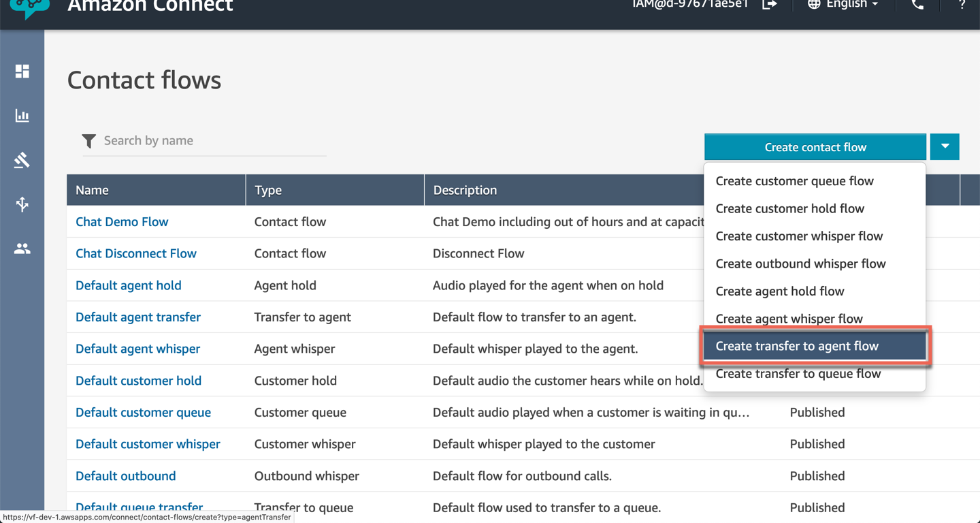Choose Create transfer to agent flow

(797, 346)
